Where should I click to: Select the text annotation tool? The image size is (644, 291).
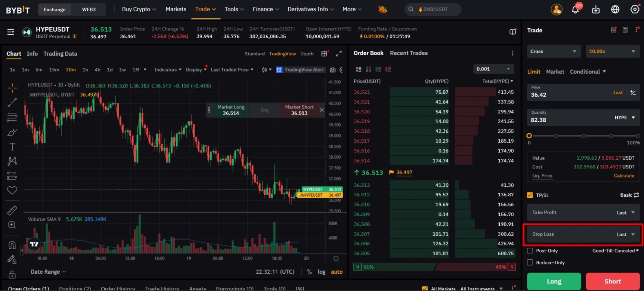coord(12,147)
